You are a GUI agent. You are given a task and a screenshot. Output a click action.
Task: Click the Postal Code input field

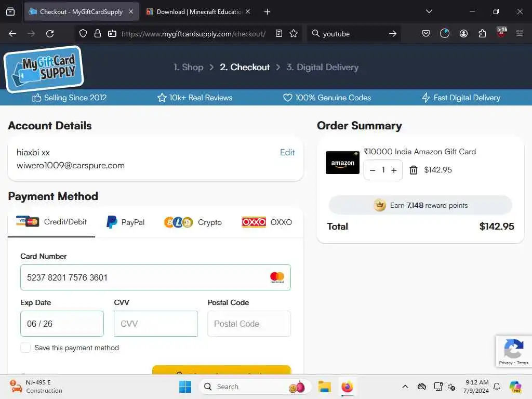tap(249, 324)
